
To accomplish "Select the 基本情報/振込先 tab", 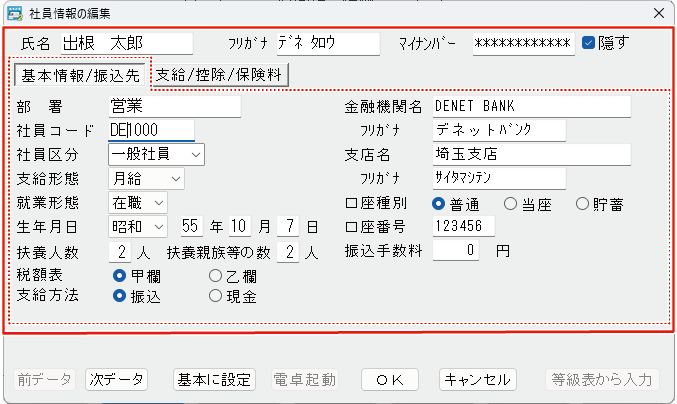I will tap(81, 74).
